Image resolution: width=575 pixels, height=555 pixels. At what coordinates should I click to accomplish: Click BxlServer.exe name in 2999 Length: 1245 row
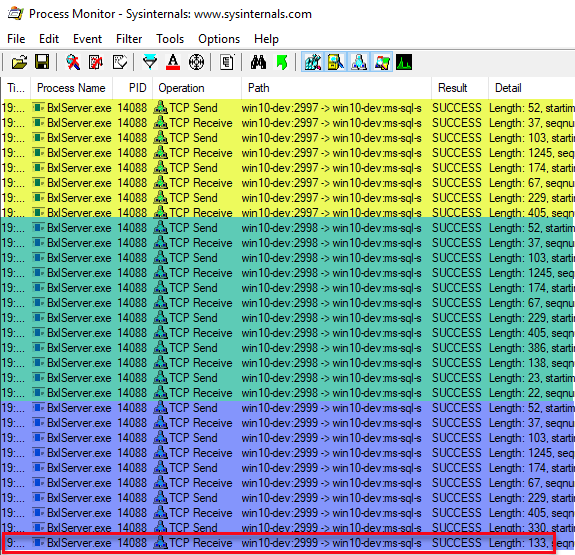tap(79, 453)
